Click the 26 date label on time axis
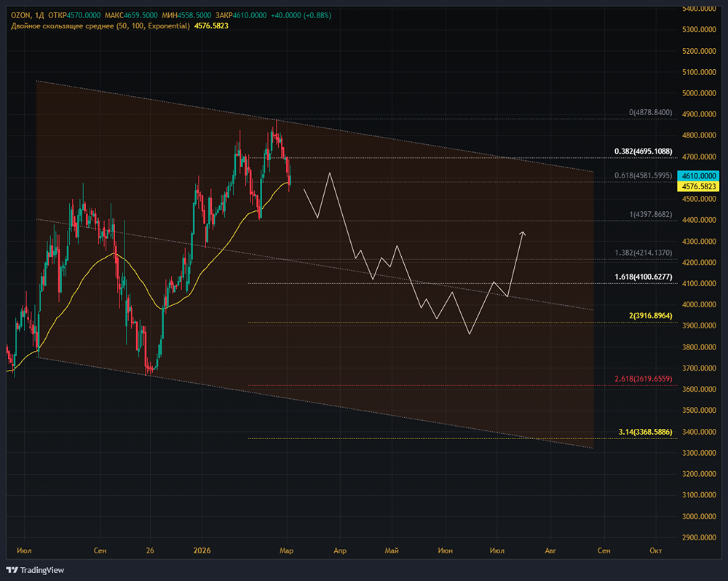This screenshot has height=581, width=728. click(x=150, y=551)
